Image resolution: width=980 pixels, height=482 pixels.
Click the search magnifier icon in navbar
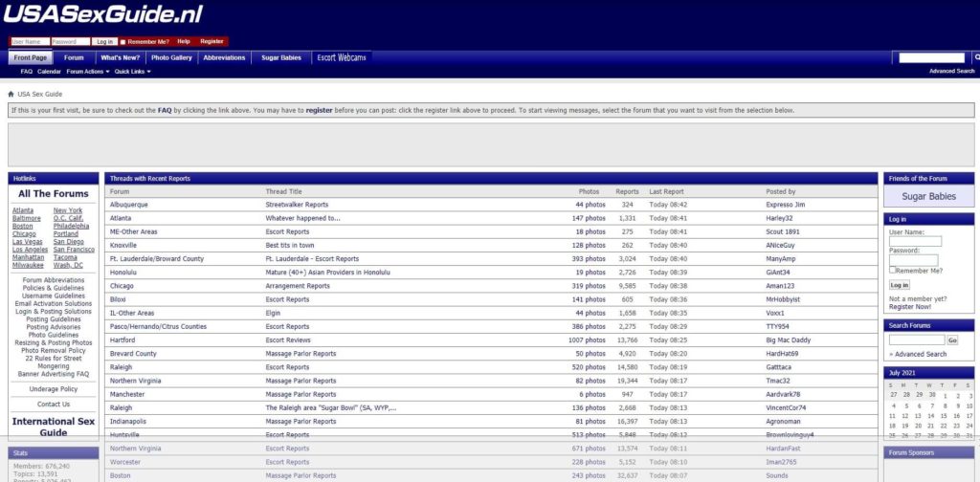[977, 57]
